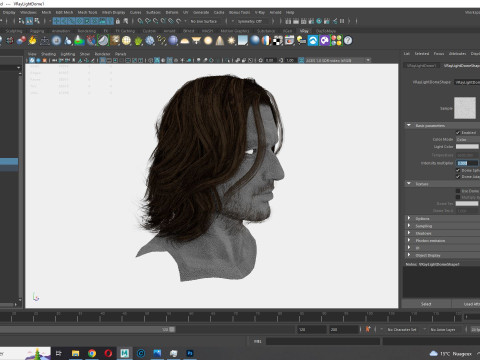480x360 pixels.
Task: Click the purple palette shelf icon
Action: click(x=324, y=41)
